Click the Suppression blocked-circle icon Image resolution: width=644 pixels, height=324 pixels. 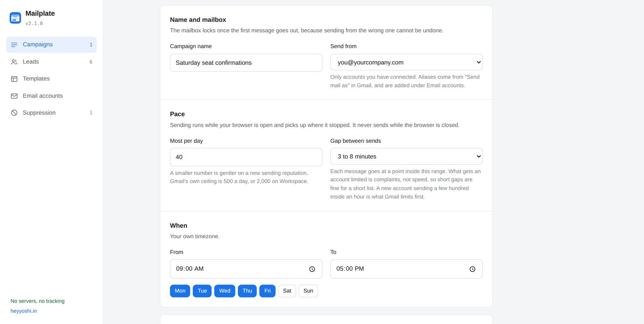[x=14, y=113]
